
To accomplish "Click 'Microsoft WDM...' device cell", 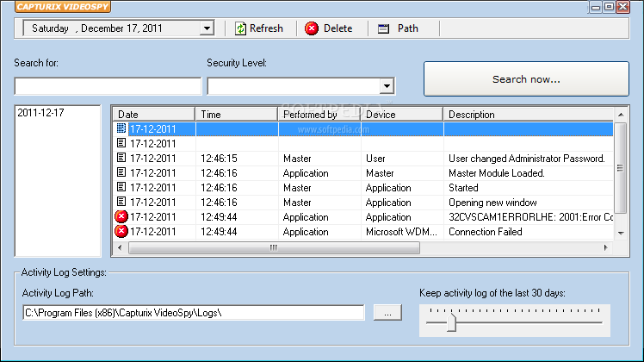I will coord(401,232).
